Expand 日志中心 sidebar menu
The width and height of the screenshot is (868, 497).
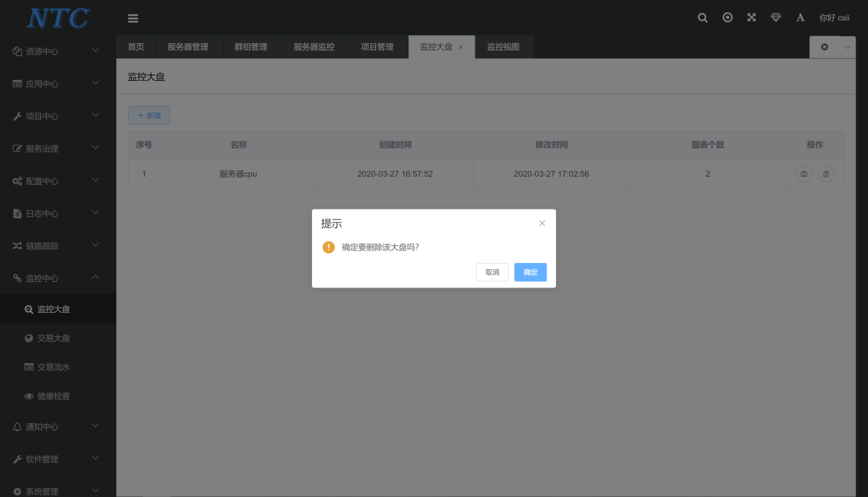[57, 214]
